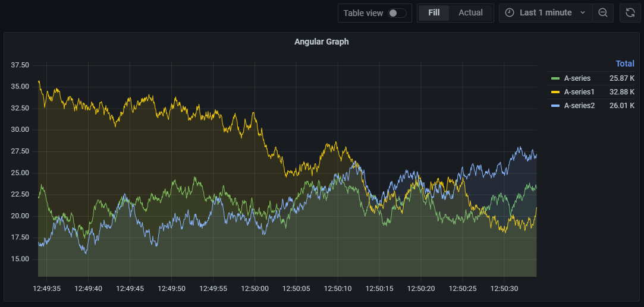Sort legend by Total column header
This screenshot has width=644, height=307.
click(624, 64)
